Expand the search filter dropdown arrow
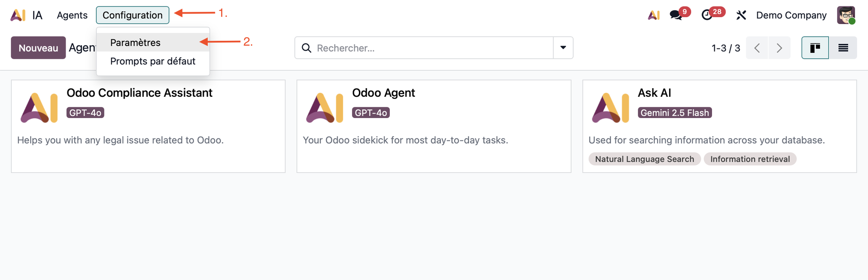This screenshot has width=868, height=280. (x=563, y=48)
